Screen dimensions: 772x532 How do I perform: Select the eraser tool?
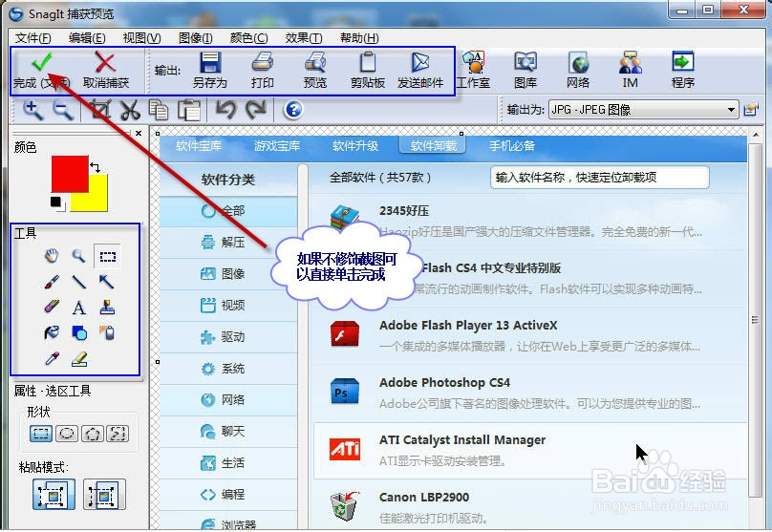point(79,359)
